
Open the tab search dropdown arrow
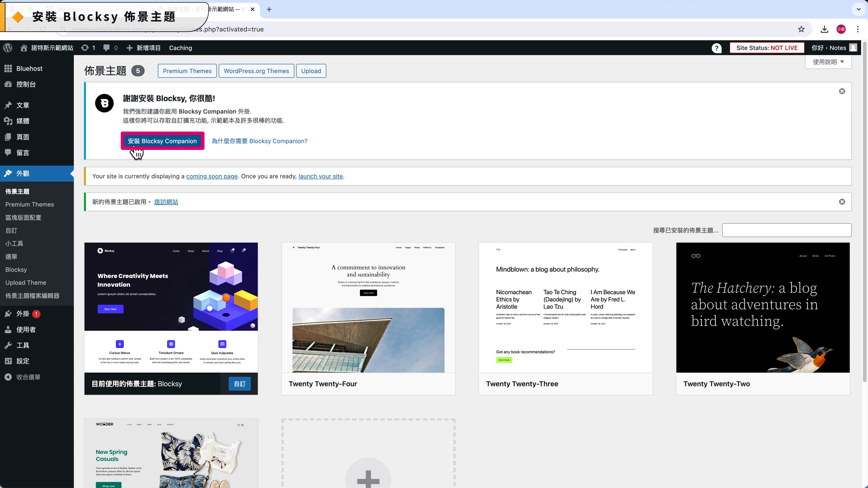[x=859, y=9]
